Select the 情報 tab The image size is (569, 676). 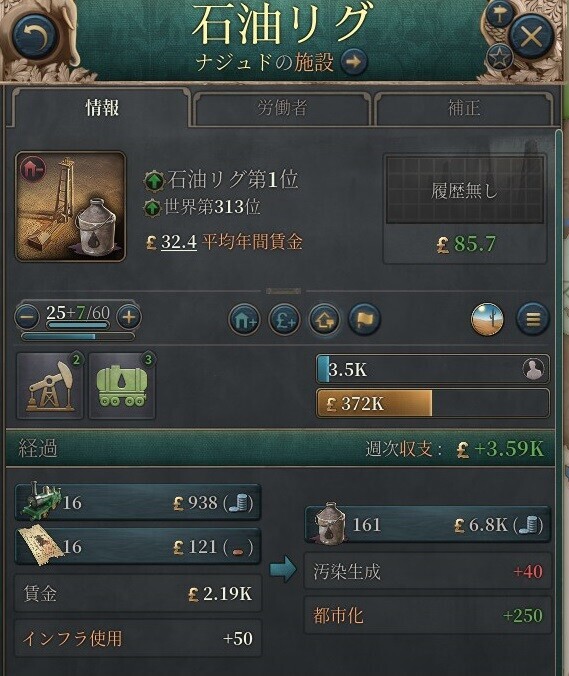point(102,108)
